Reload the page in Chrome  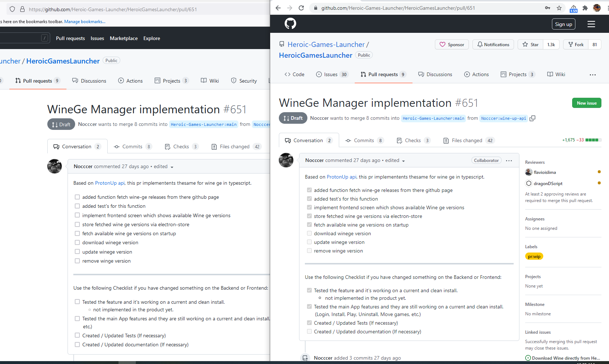(301, 8)
